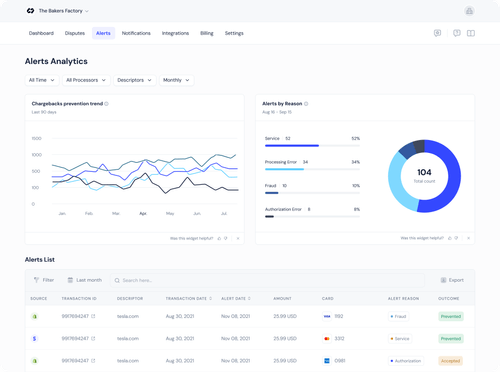Click the Transaction ID column header
Screen dimensions: 500x372
tap(79, 298)
